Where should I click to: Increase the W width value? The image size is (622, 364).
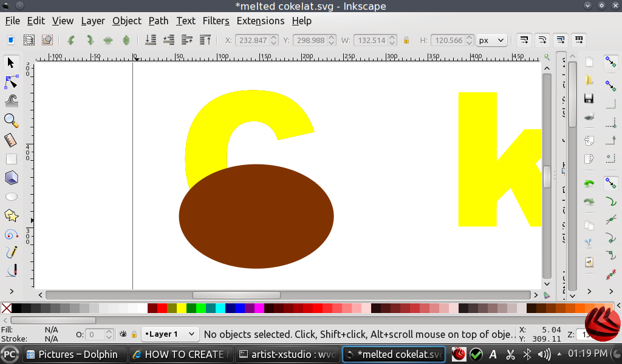tap(392, 38)
